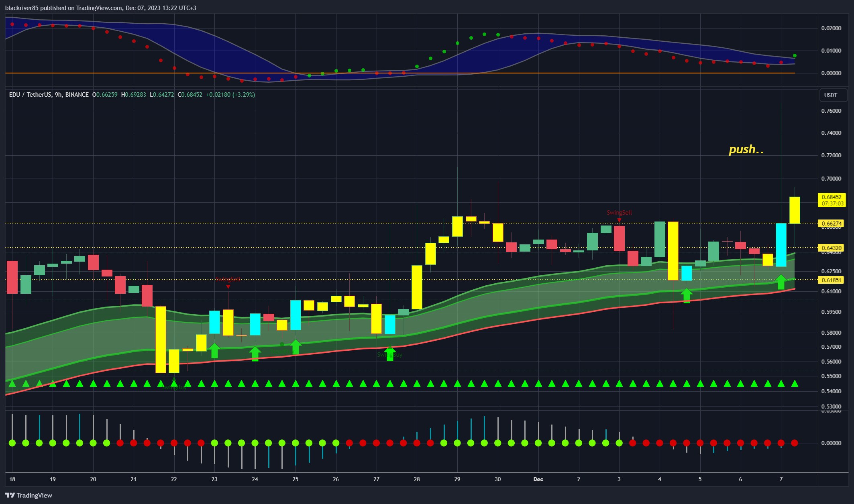Click the '18' date label on time axis
This screenshot has height=504, width=854.
[x=12, y=479]
